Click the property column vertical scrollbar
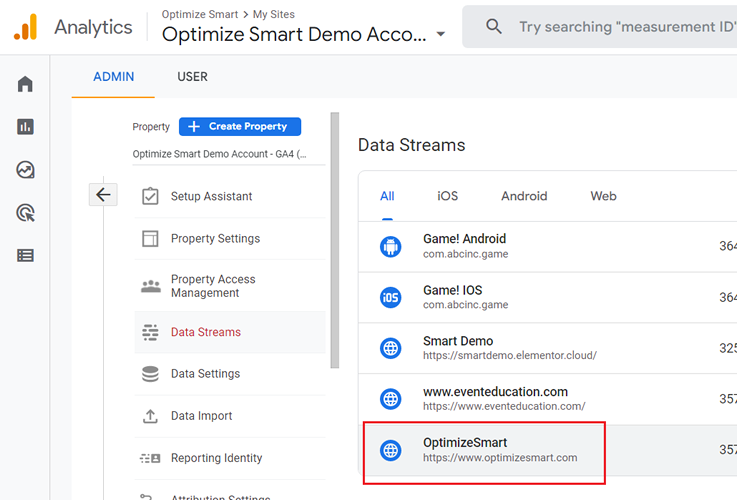 [335, 240]
